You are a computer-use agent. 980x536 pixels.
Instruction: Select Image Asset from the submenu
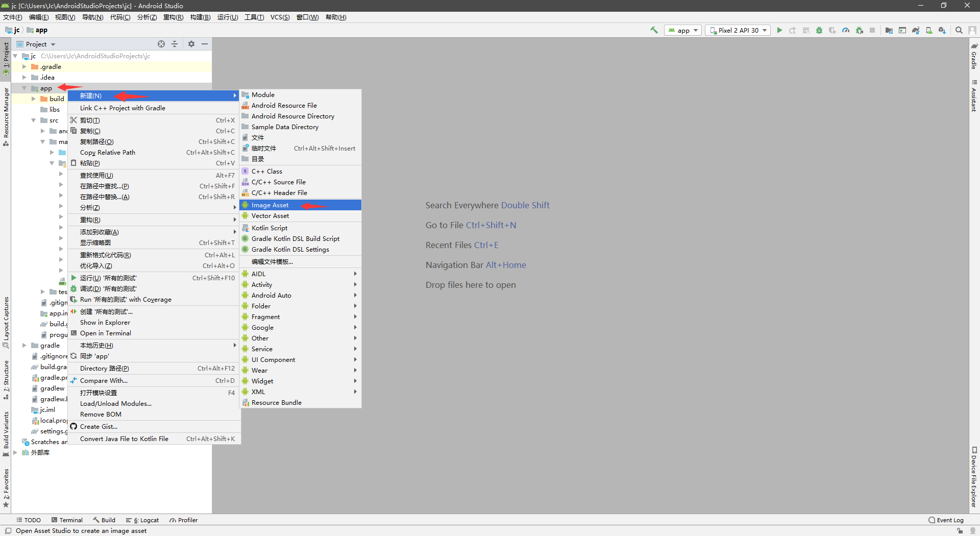tap(301, 205)
